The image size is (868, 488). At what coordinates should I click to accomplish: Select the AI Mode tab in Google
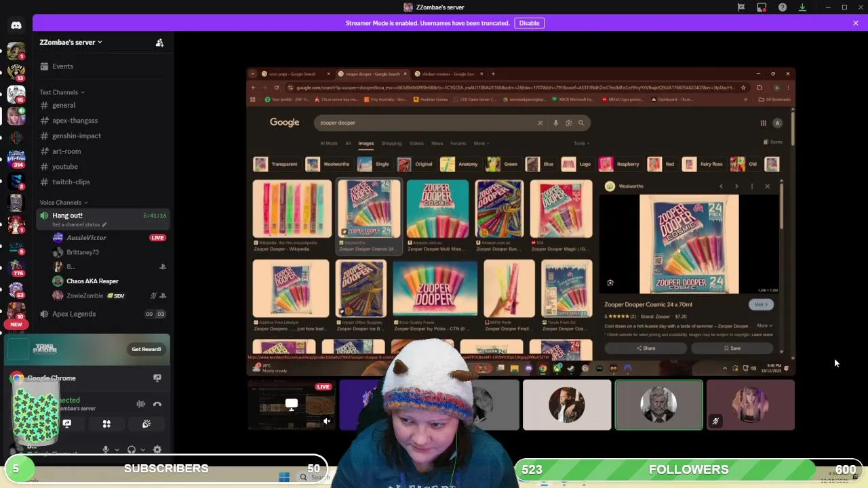328,143
